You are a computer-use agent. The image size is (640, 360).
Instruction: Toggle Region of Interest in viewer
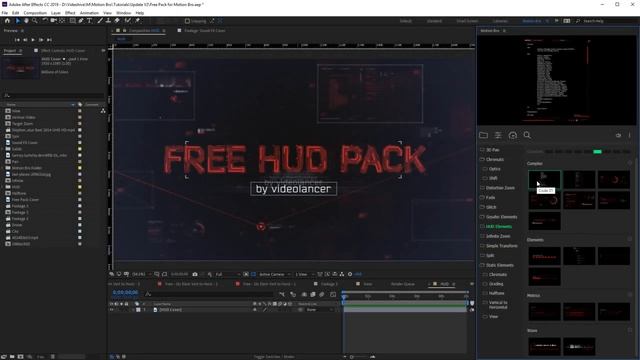click(246, 274)
